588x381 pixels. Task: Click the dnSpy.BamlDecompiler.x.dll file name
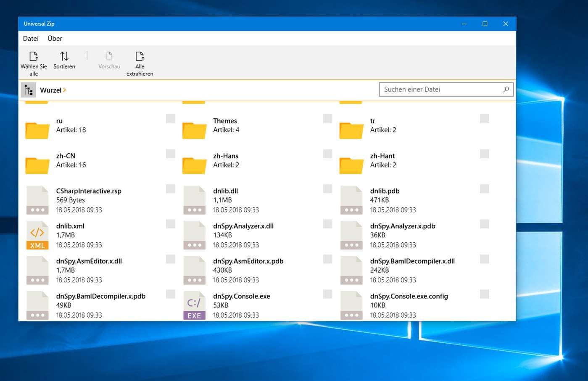pyautogui.click(x=412, y=261)
